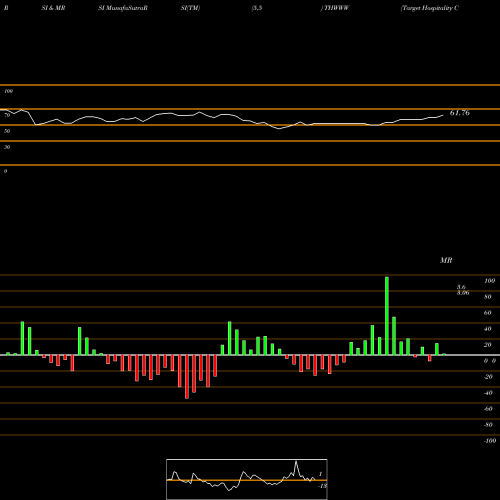The width and height of the screenshot is (500, 500).
Task: Click the 100 label on the left RSI axis
Action: [x=8, y=91]
